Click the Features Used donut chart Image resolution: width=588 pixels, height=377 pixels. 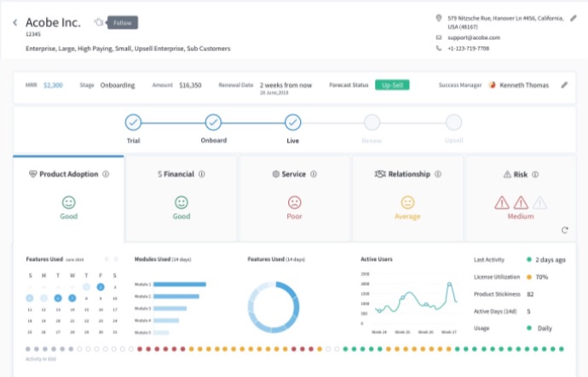(x=274, y=307)
